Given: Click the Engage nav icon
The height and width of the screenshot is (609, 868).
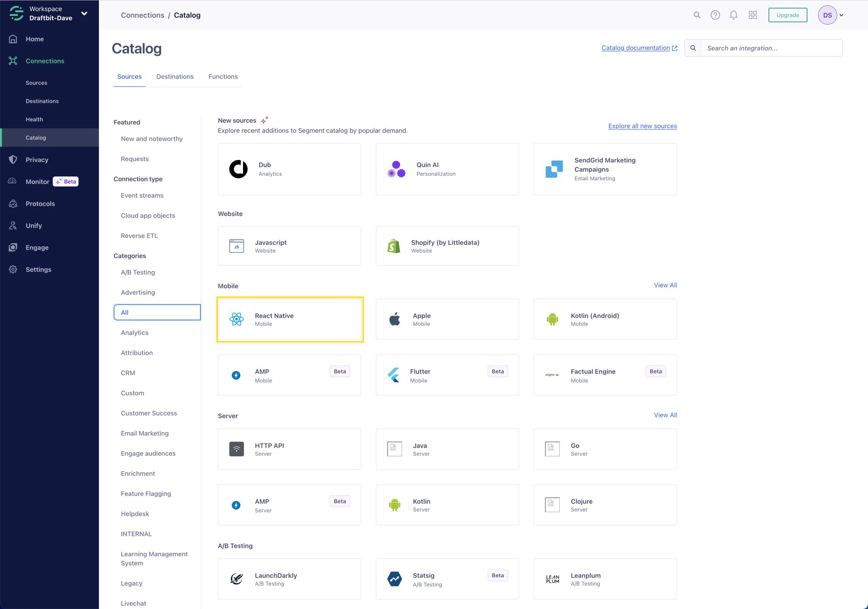Looking at the screenshot, I should [x=13, y=248].
